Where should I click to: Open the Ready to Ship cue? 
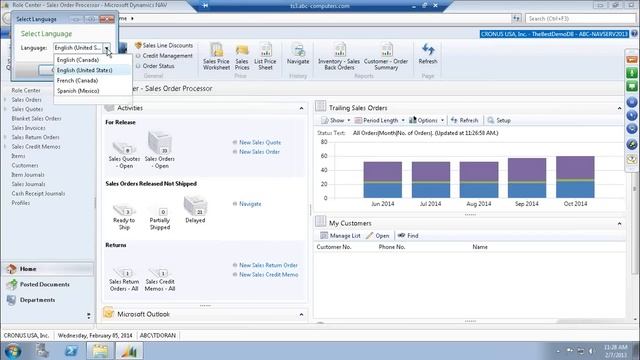(x=124, y=218)
